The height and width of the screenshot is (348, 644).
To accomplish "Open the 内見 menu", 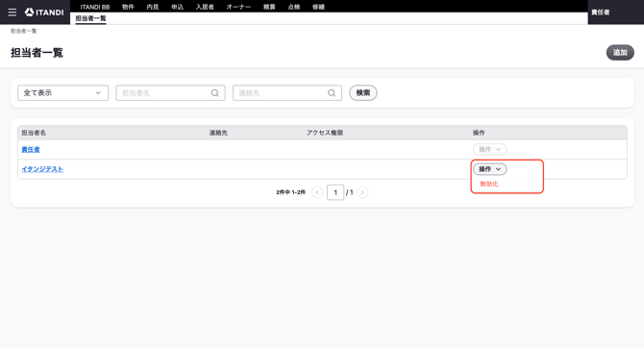I will (153, 7).
